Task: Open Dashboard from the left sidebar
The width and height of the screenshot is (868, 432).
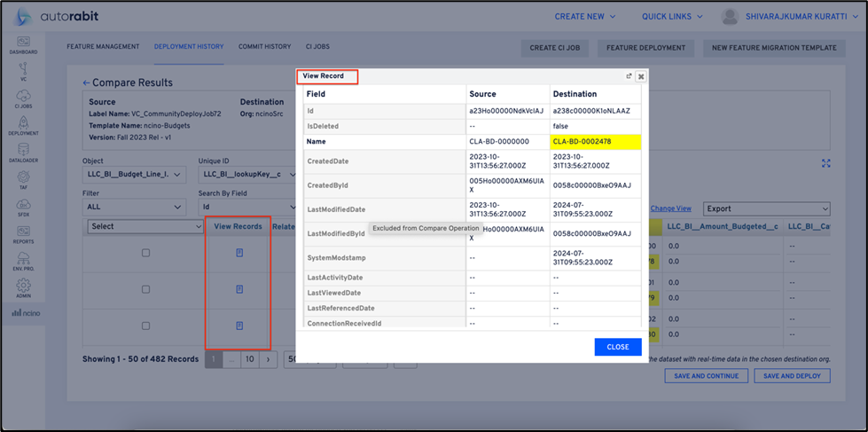Action: (23, 45)
